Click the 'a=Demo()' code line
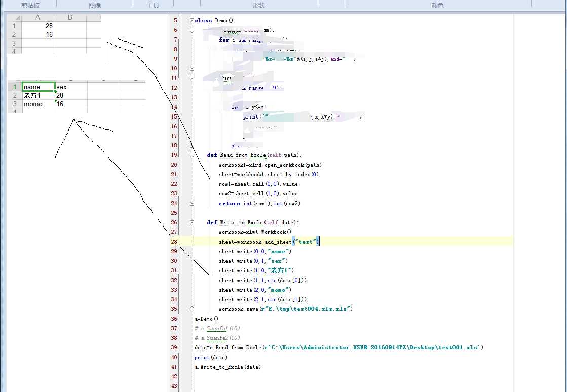The width and height of the screenshot is (567, 392). [206, 319]
